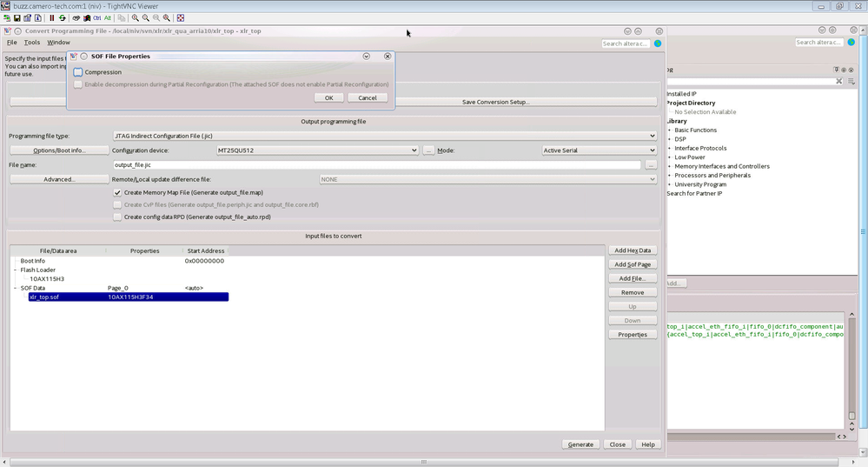Click the TightVNC refresh screen icon
Viewport: 868px width, 467px height.
62,17
